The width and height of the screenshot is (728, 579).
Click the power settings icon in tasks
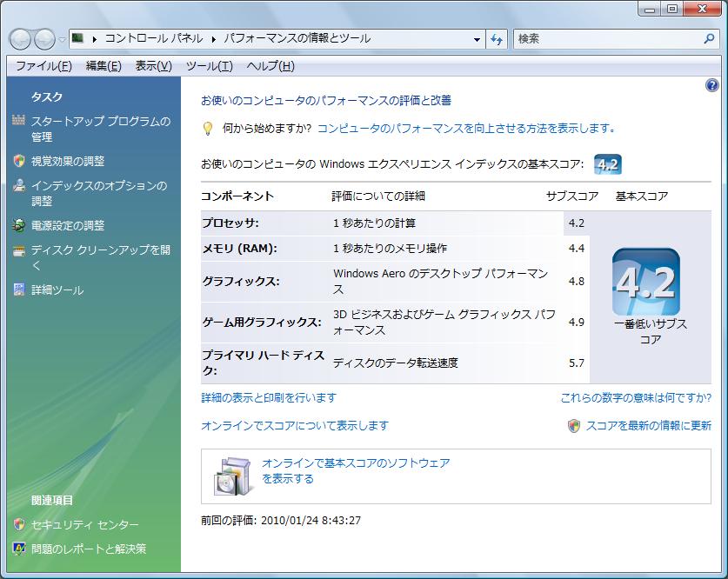pos(18,225)
